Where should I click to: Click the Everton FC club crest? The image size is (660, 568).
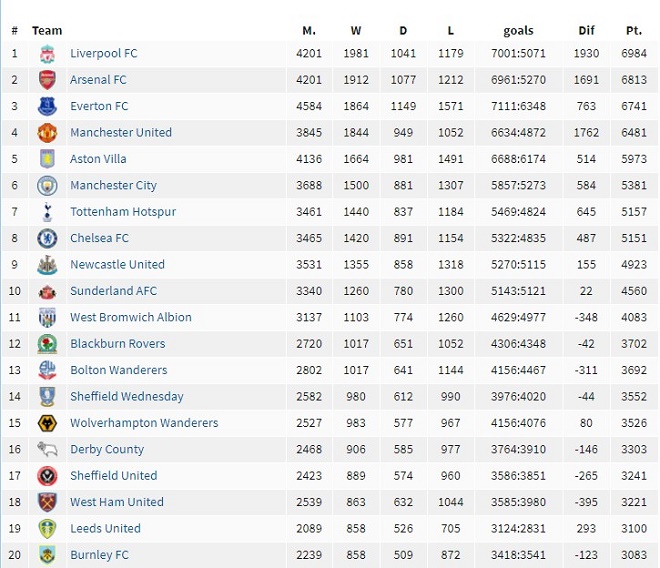47,107
